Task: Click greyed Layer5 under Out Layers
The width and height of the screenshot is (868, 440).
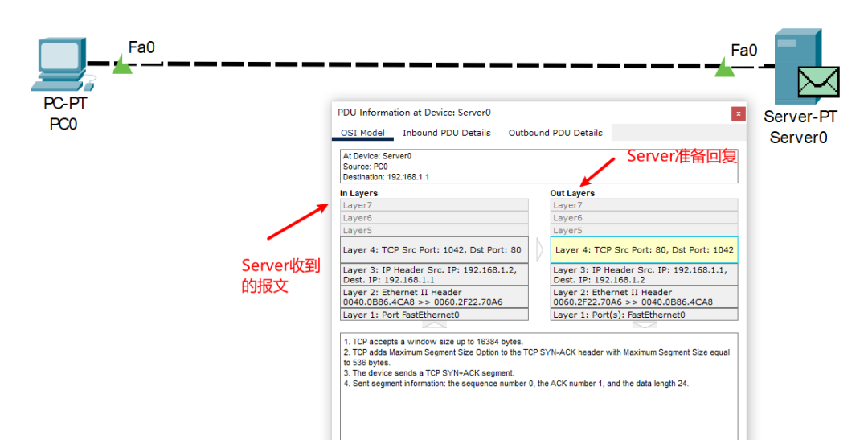Action: point(644,231)
